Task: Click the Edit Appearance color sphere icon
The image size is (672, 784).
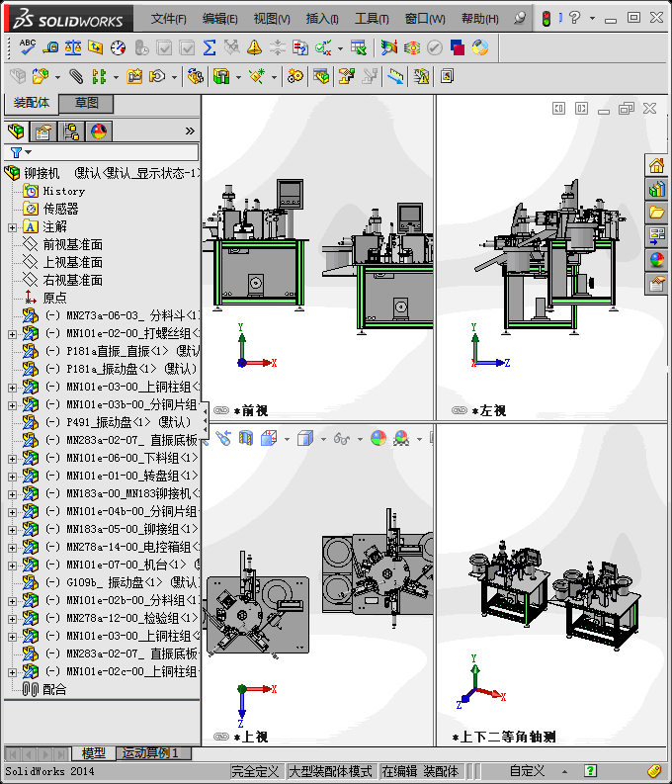Action: [378, 439]
